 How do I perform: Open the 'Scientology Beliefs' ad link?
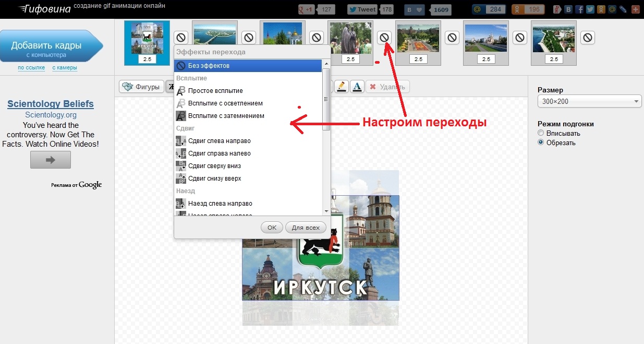[51, 104]
